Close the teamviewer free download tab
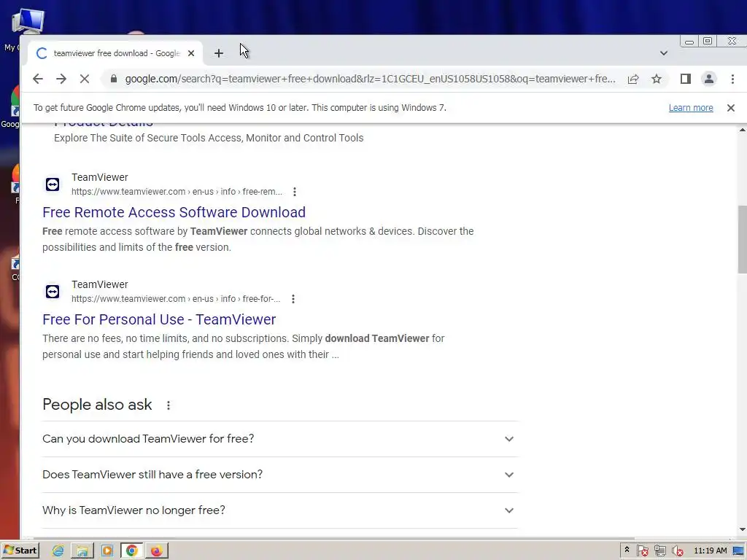Viewport: 747px width, 560px height. point(191,53)
